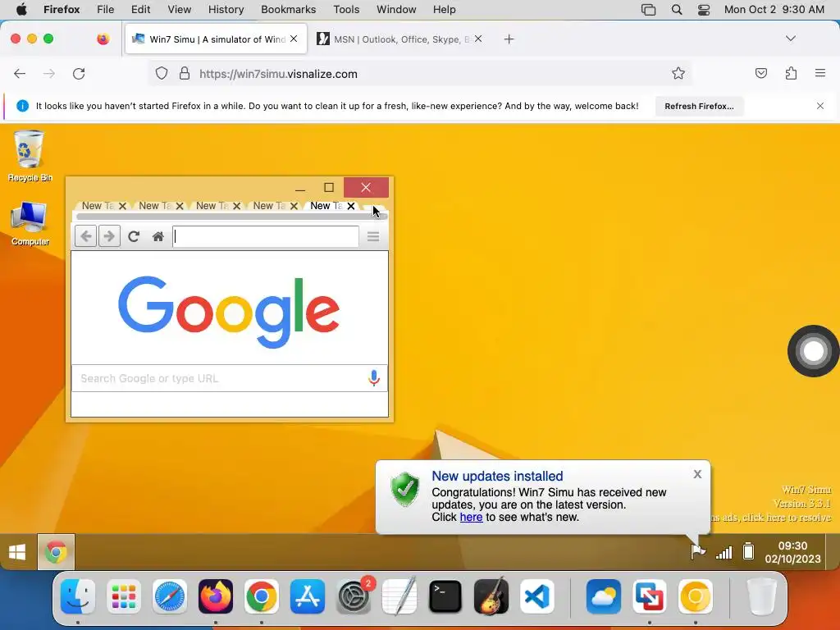840x630 pixels.
Task: Click the network signal tray icon
Action: tap(724, 552)
